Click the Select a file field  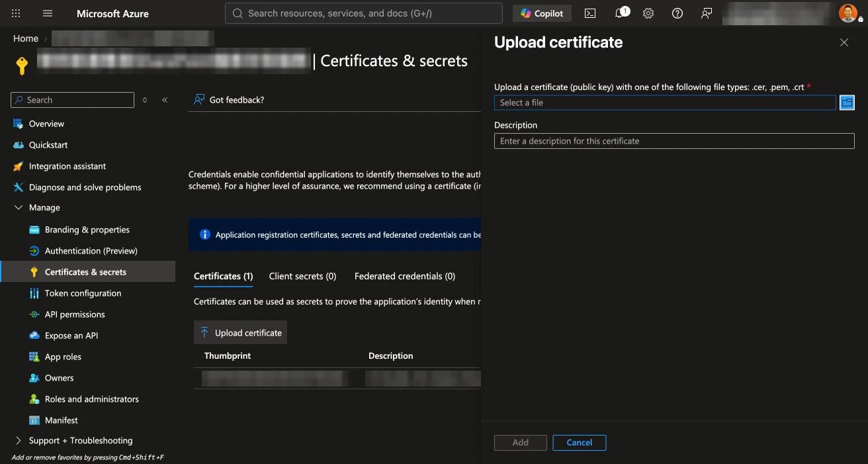tap(665, 103)
